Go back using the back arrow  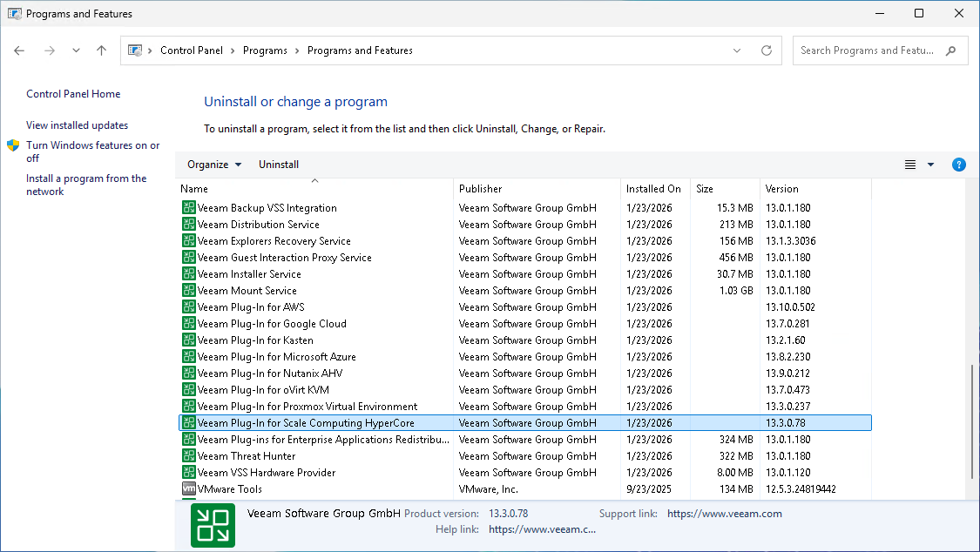click(19, 50)
